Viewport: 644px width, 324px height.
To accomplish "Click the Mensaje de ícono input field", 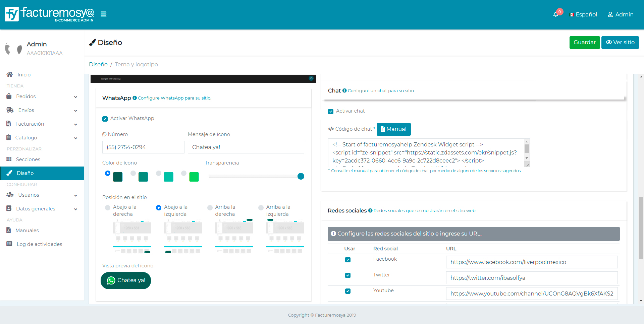I will (x=246, y=147).
